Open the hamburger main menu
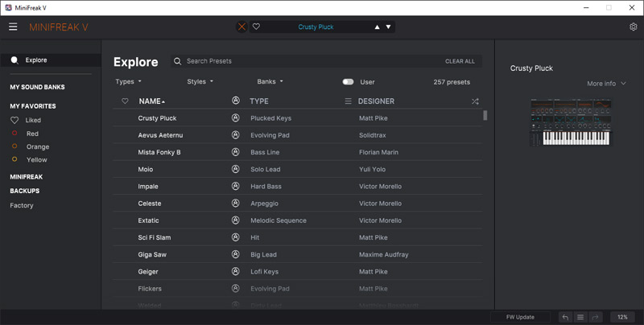The height and width of the screenshot is (325, 644). pyautogui.click(x=13, y=27)
